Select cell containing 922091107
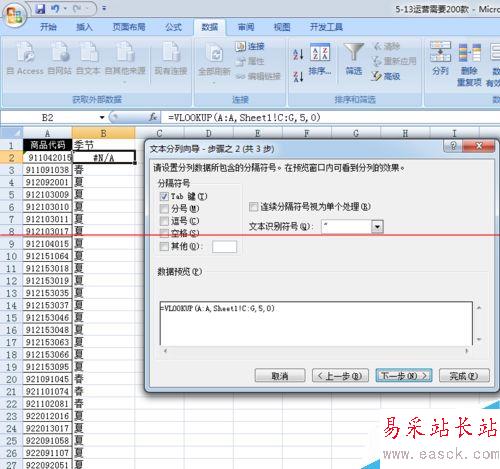 click(x=47, y=453)
